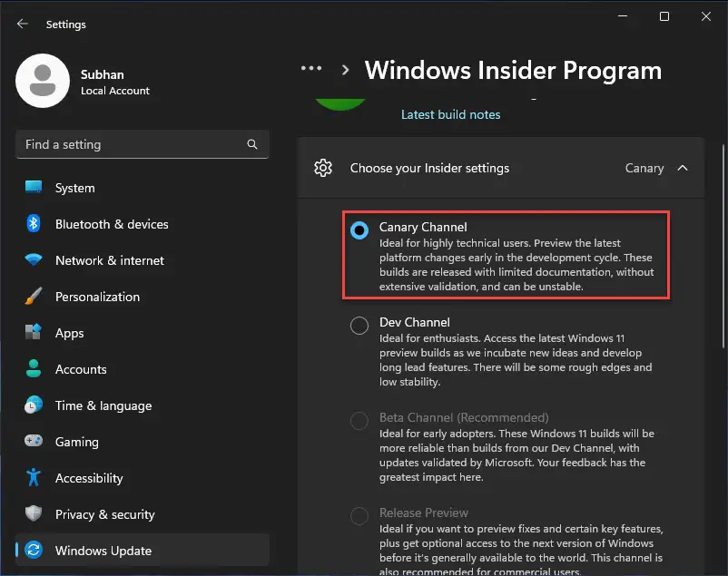Open the Latest build notes link

click(x=451, y=114)
